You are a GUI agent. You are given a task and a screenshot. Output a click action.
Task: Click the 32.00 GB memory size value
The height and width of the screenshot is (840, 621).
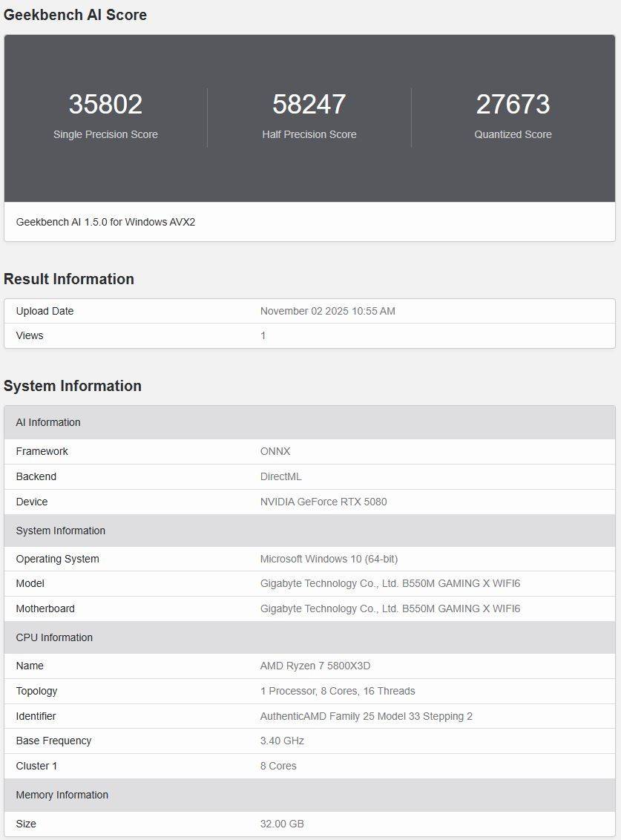coord(281,824)
